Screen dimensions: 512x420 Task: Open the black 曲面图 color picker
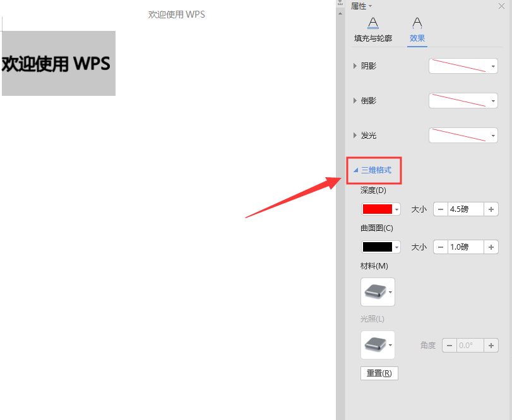coord(381,247)
